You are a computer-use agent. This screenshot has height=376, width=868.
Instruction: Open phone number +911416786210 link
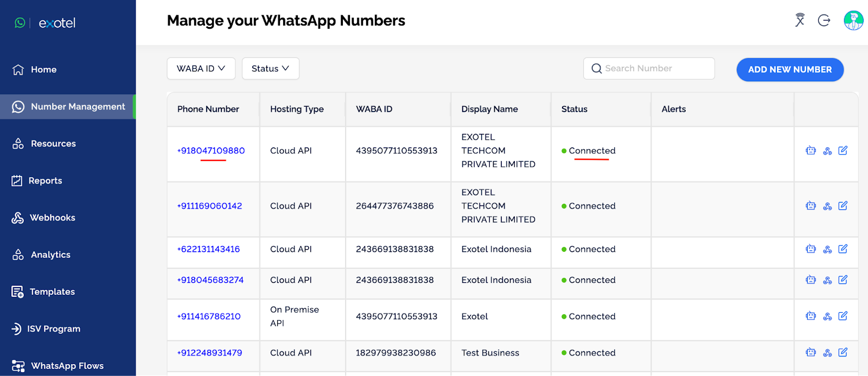(209, 316)
